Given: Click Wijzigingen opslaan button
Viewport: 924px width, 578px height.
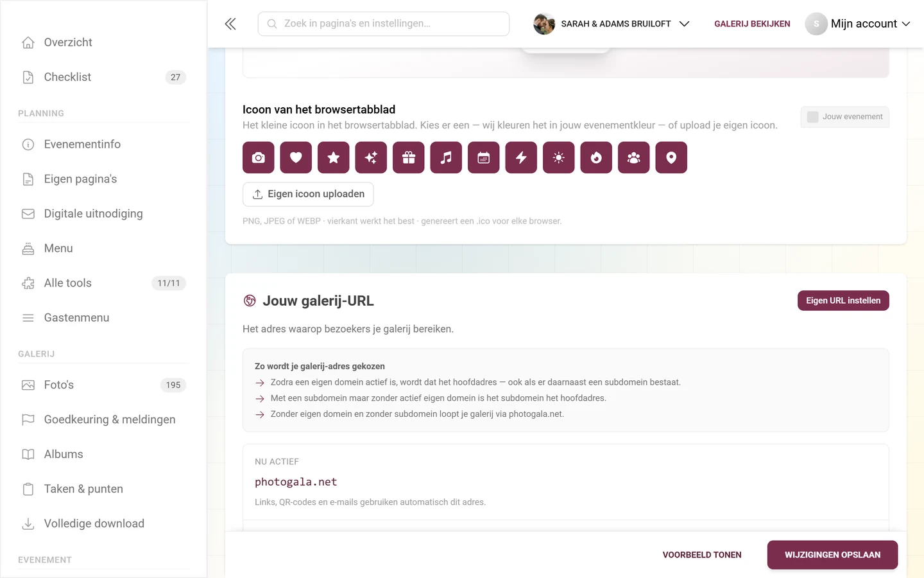Looking at the screenshot, I should pyautogui.click(x=832, y=555).
